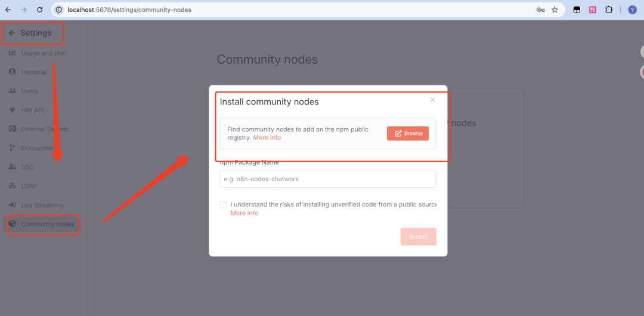The width and height of the screenshot is (644, 316).
Task: Click the browser forward arrow
Action: click(x=23, y=10)
